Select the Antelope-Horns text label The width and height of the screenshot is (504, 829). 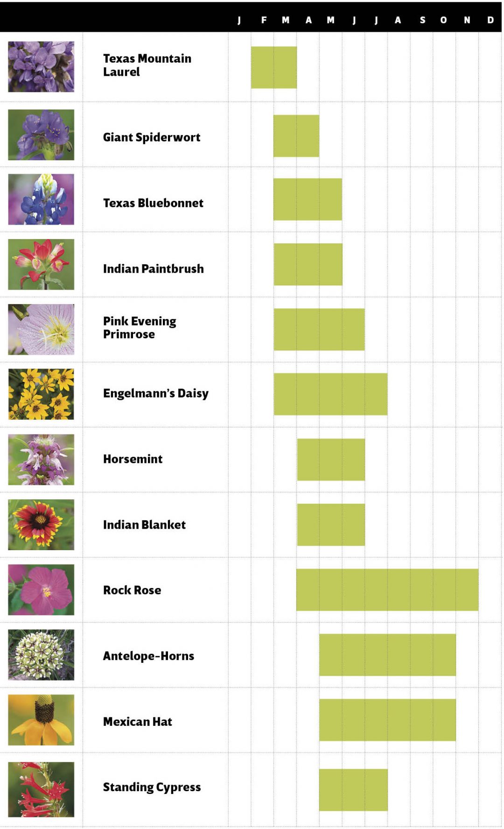[148, 656]
